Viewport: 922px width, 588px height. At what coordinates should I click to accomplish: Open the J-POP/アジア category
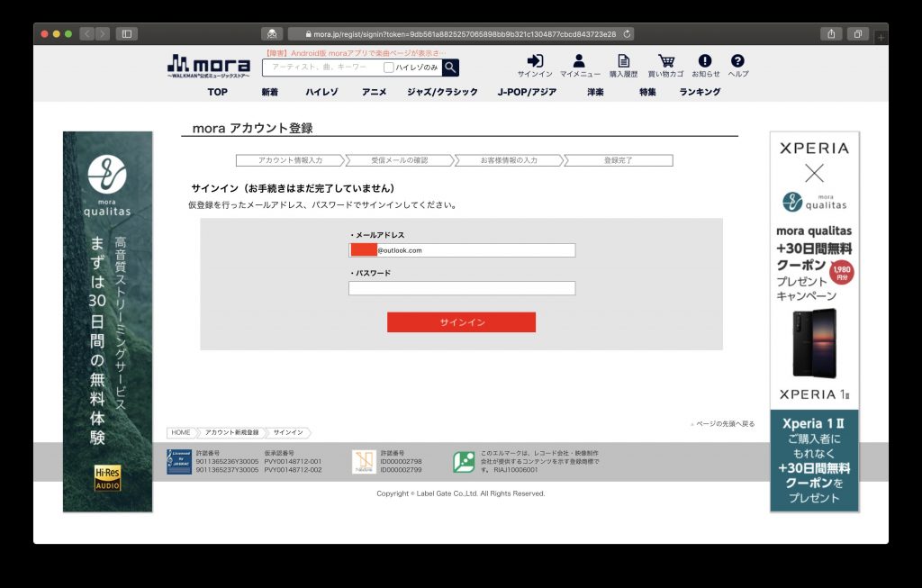(x=527, y=92)
